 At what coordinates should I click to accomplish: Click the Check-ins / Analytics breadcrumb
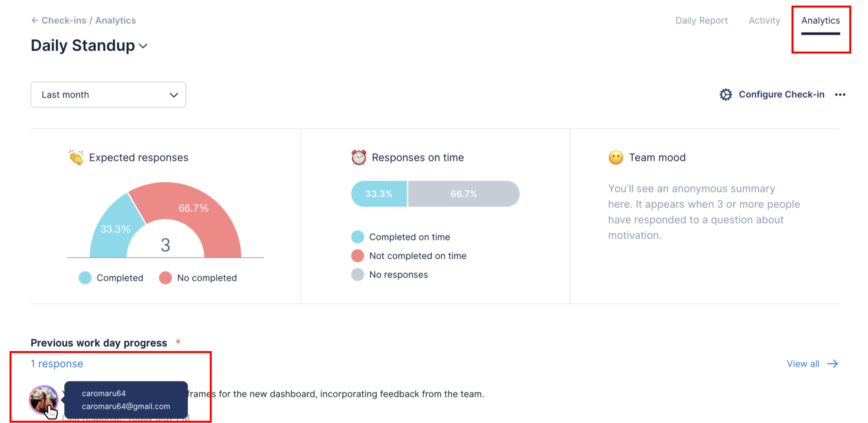click(89, 21)
